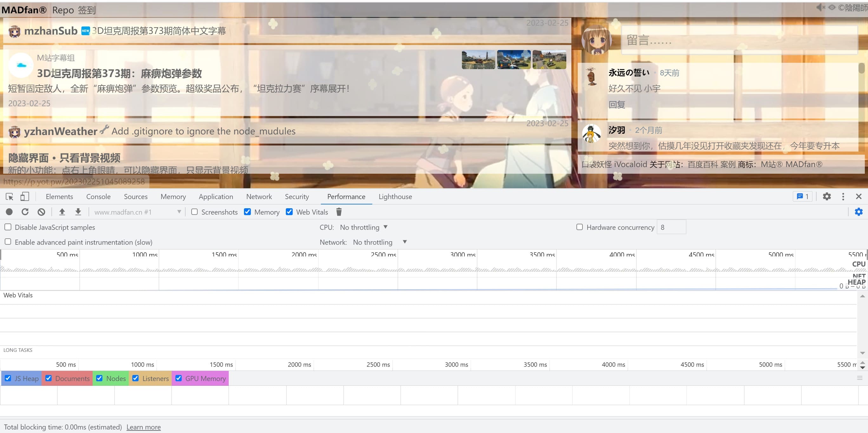Click the mzhanSub avatar icon
The height and width of the screenshot is (433, 868).
point(15,31)
